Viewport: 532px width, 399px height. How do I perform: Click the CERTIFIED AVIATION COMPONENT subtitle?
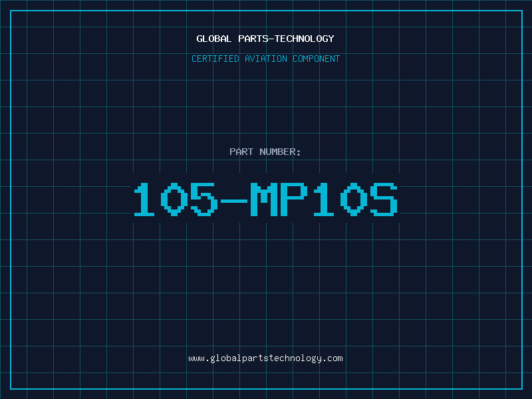click(x=265, y=59)
